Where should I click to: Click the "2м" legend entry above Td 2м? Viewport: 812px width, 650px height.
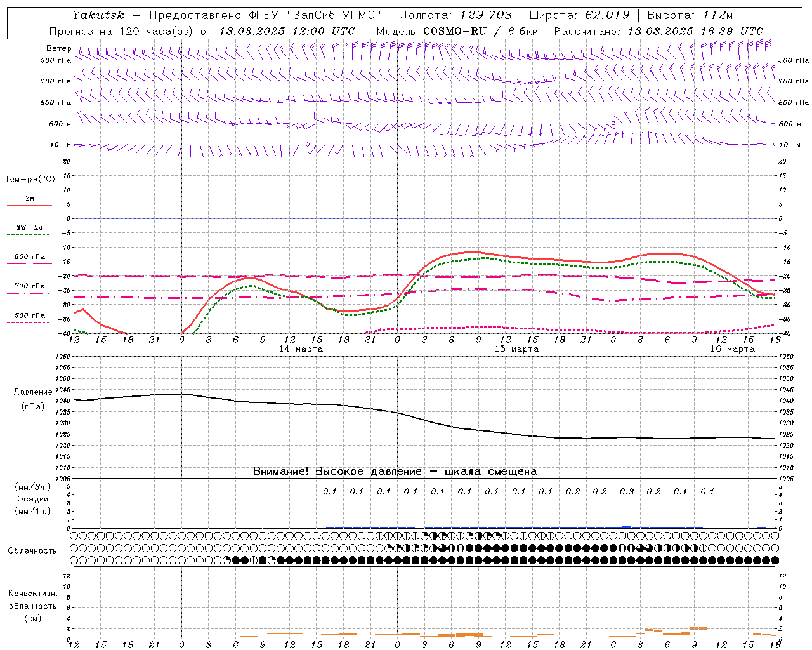pos(30,198)
